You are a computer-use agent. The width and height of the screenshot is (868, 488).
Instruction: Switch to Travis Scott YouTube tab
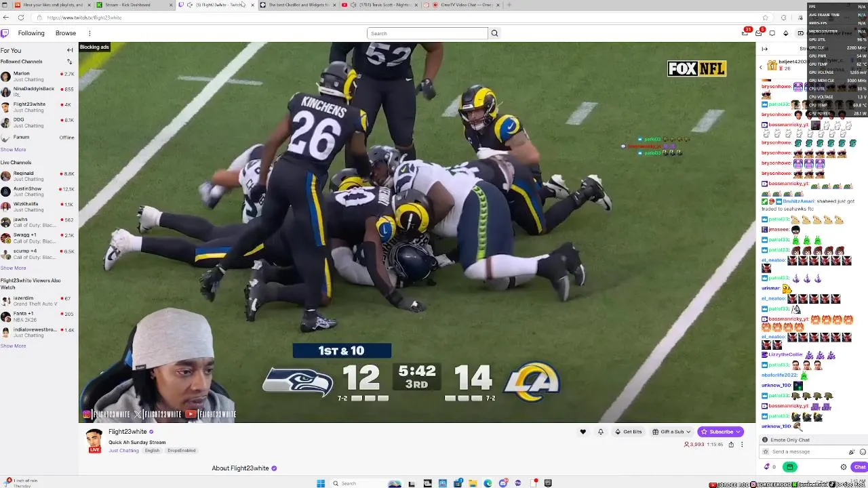point(378,5)
